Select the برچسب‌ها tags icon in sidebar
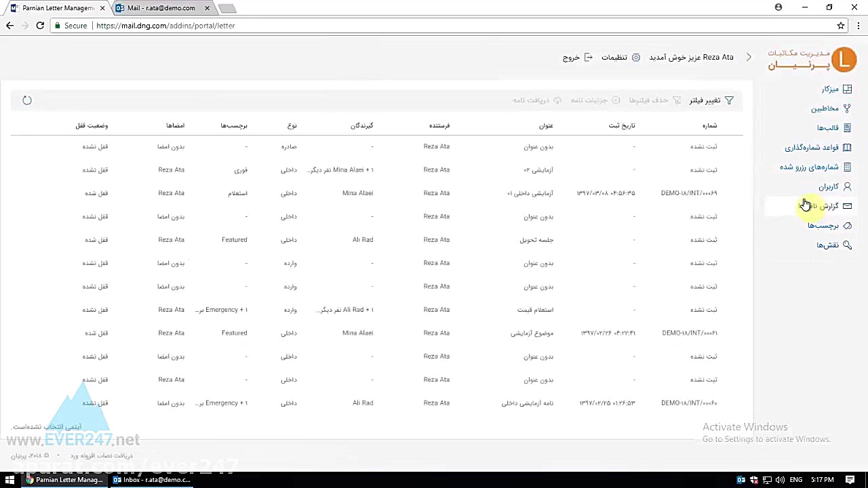 [x=847, y=226]
